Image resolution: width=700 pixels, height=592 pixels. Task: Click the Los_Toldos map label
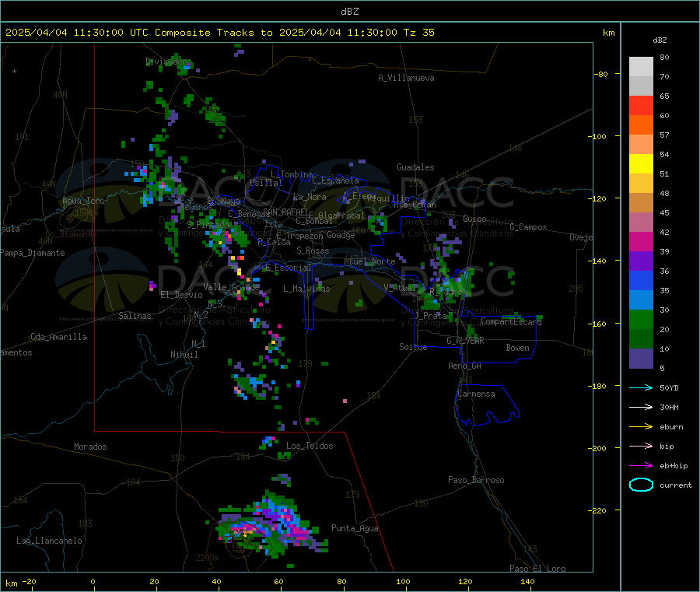coord(310,446)
